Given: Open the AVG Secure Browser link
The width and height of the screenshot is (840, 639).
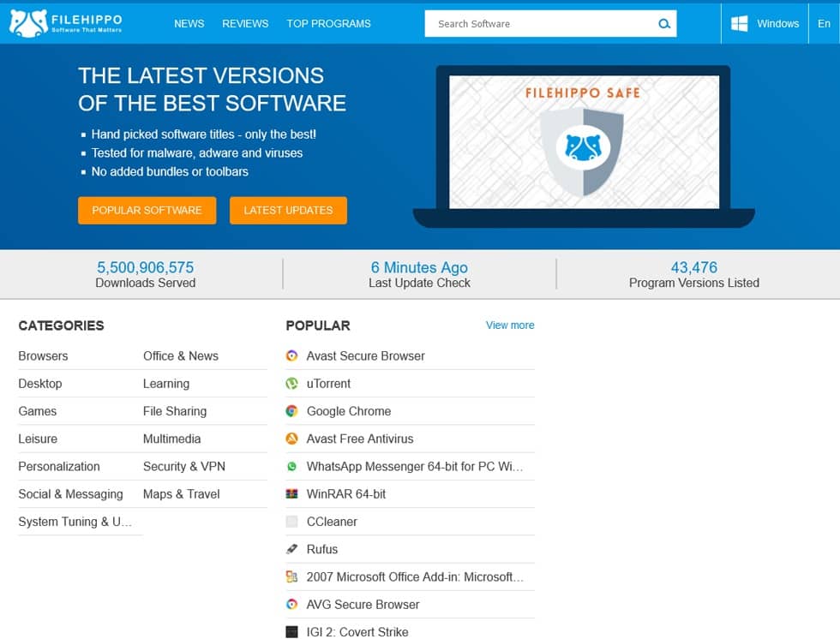Looking at the screenshot, I should [x=363, y=605].
